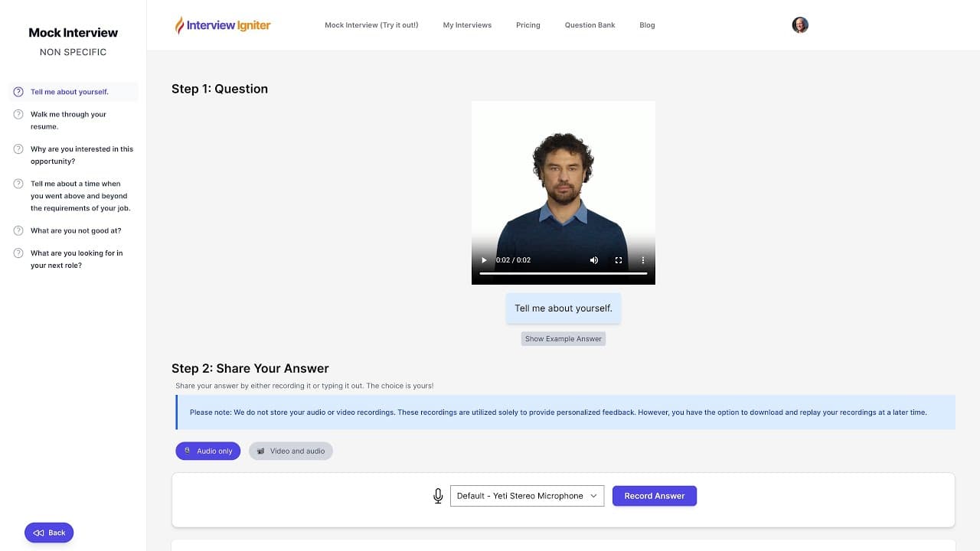
Task: Enter fullscreen on the interviewer video
Action: point(619,260)
